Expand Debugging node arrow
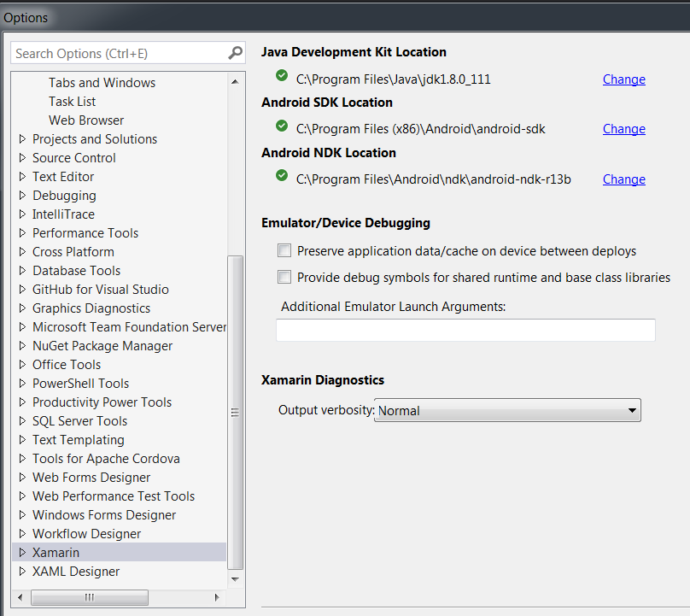Image resolution: width=690 pixels, height=616 pixels. click(22, 196)
